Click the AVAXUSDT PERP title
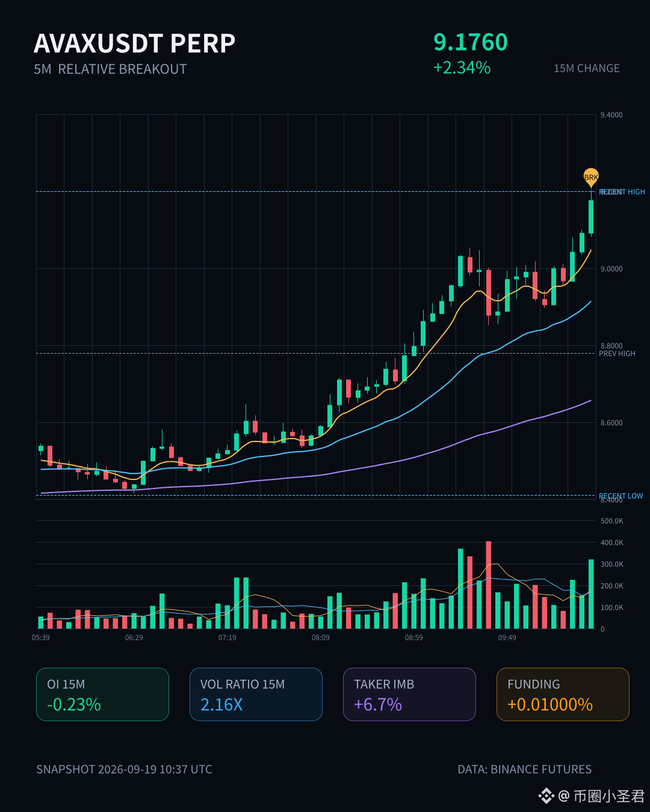Screen dimensions: 650x812 [135, 43]
